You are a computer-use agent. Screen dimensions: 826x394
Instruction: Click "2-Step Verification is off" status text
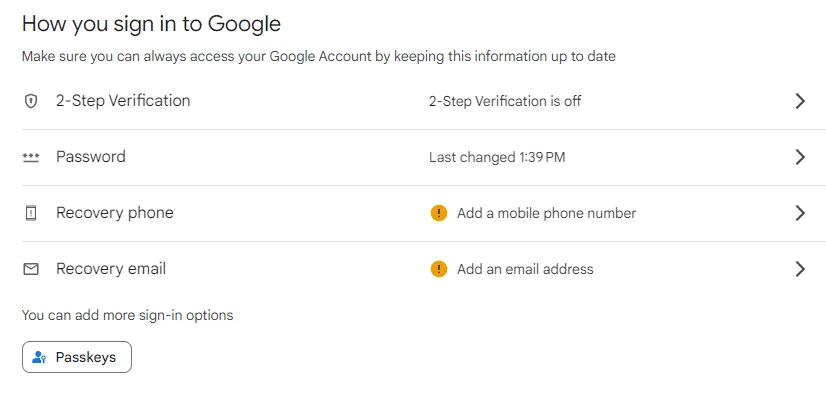(x=505, y=101)
